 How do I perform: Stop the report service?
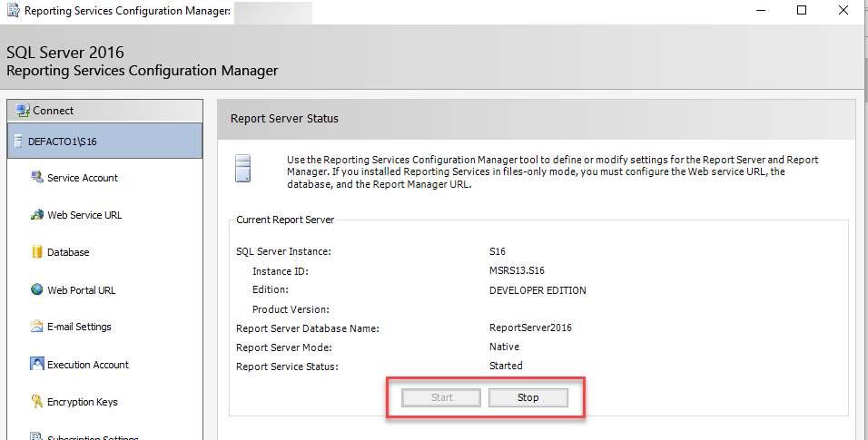point(528,397)
